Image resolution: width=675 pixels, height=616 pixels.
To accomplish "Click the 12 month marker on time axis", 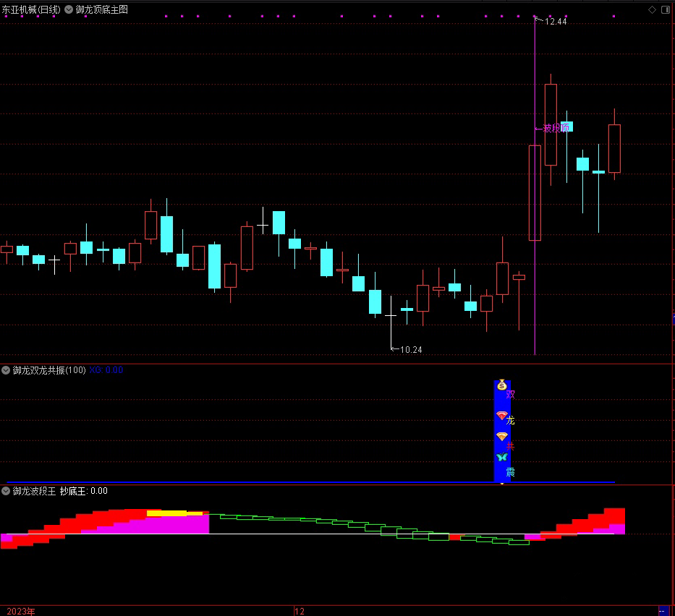I will [300, 611].
